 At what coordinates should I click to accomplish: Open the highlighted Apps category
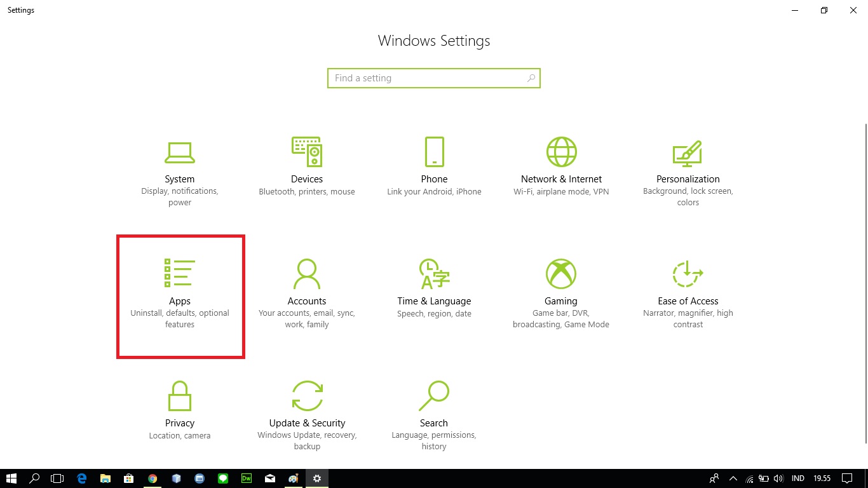(x=180, y=295)
